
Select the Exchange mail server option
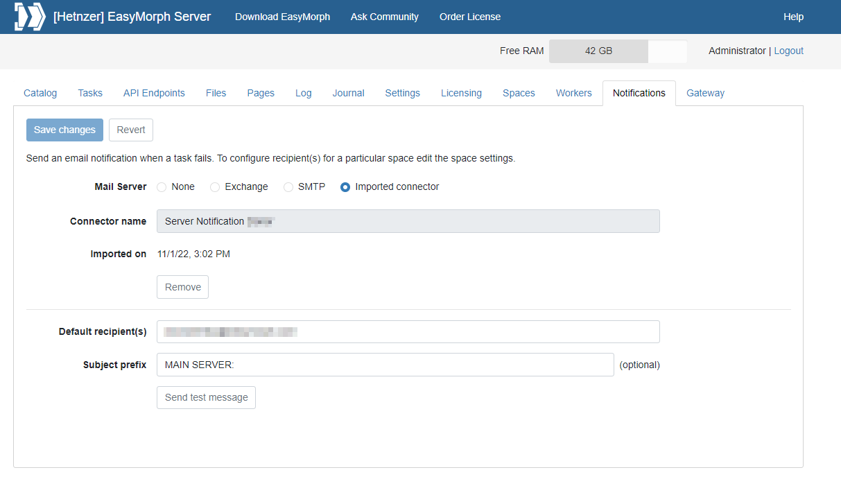[215, 187]
